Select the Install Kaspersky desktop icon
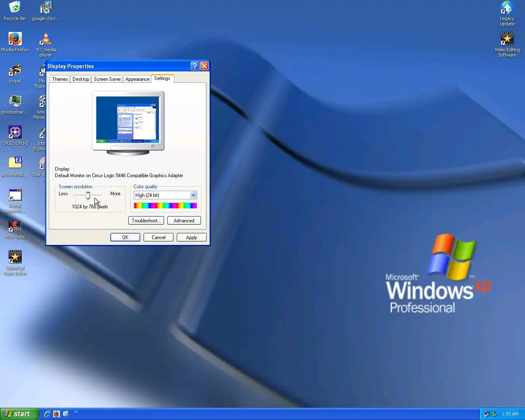Screen dimensions: 525x420 pos(15,201)
